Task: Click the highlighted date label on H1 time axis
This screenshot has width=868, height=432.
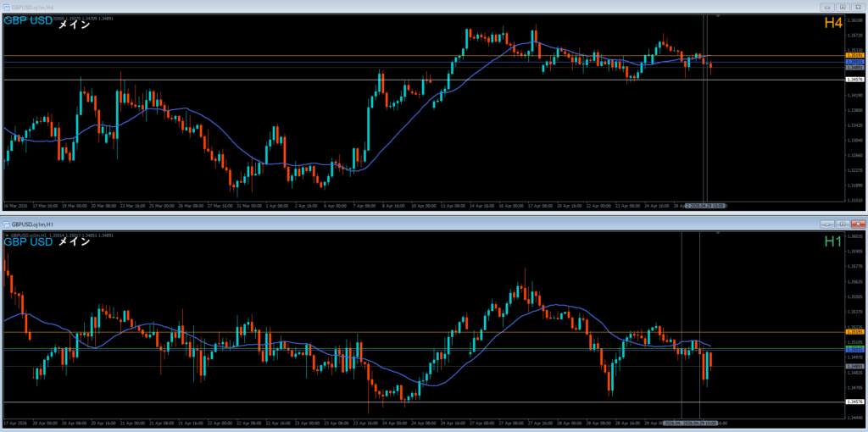Action: (x=701, y=422)
